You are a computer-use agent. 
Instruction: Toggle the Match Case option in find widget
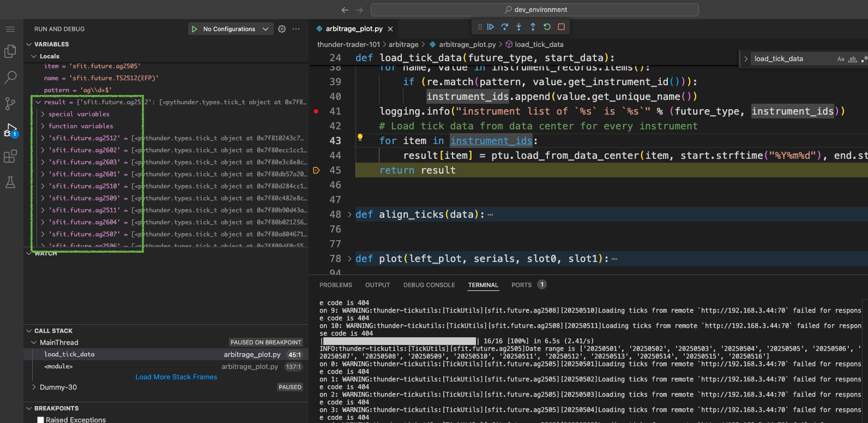tap(841, 59)
